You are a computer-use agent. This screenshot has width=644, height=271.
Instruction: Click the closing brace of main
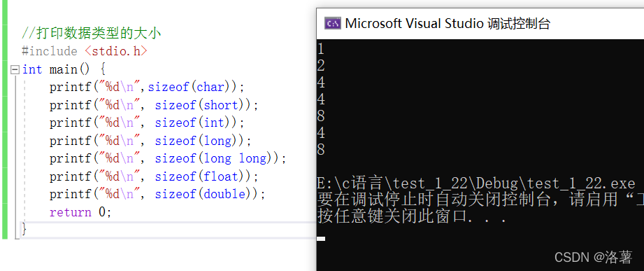(24, 229)
